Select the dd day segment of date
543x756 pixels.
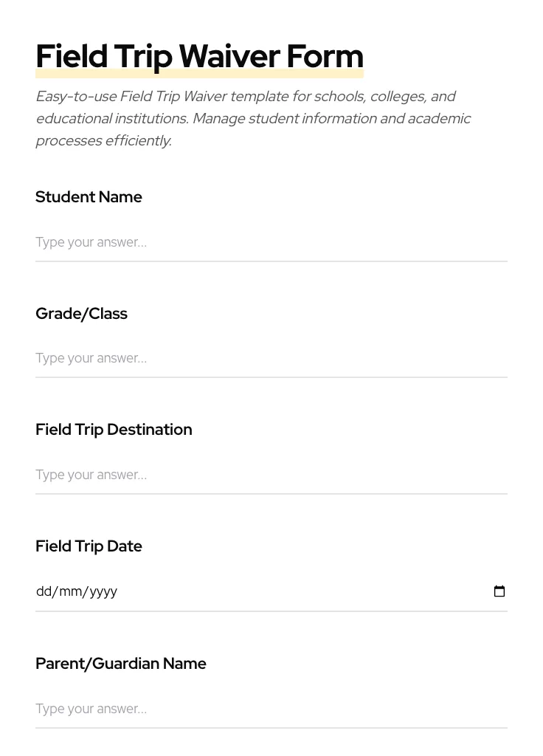click(44, 591)
